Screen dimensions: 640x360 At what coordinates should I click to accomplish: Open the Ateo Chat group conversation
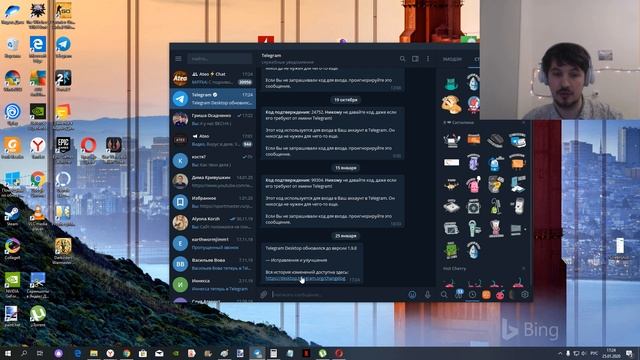(x=213, y=78)
